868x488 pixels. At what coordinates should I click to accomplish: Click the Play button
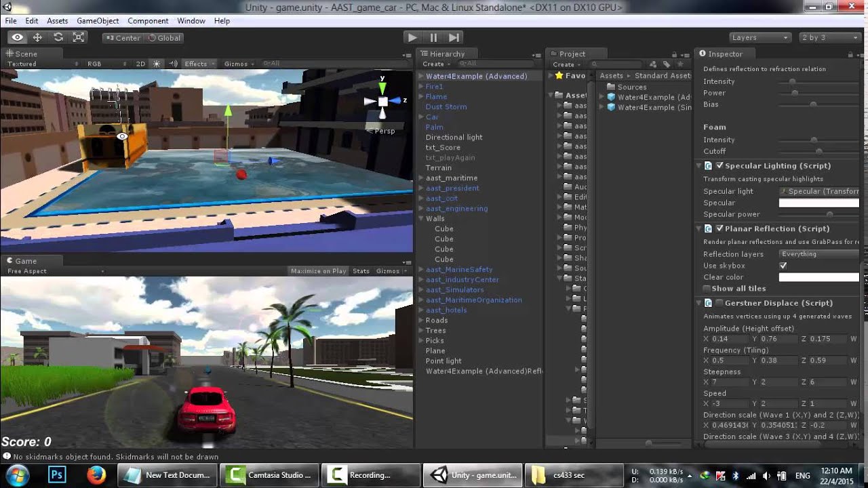point(412,38)
